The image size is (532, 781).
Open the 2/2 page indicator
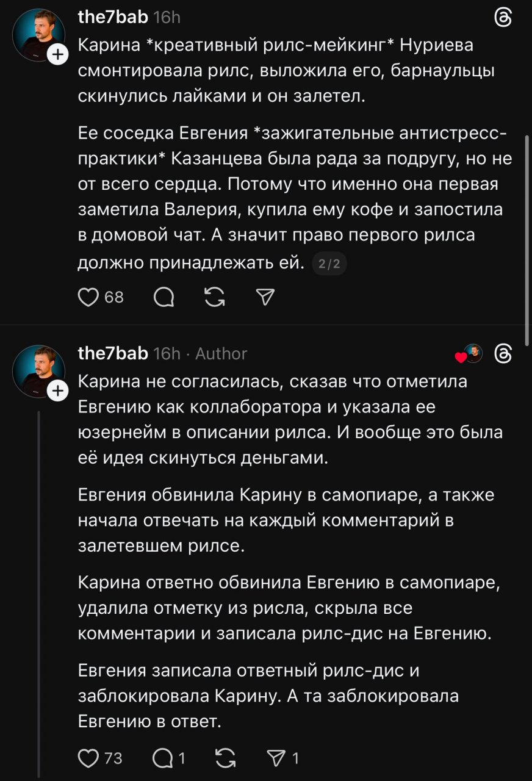coord(329,263)
